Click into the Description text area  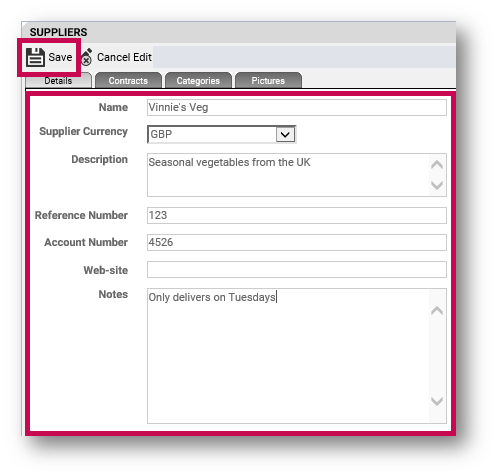[x=288, y=175]
